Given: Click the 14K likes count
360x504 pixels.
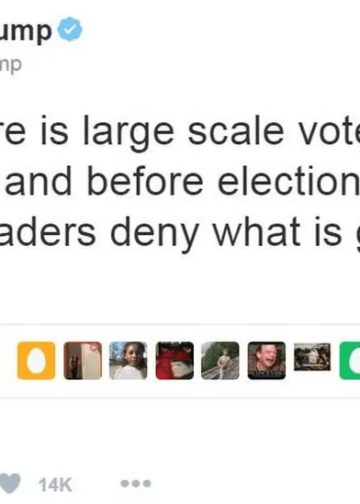Looking at the screenshot, I should coord(55,485).
